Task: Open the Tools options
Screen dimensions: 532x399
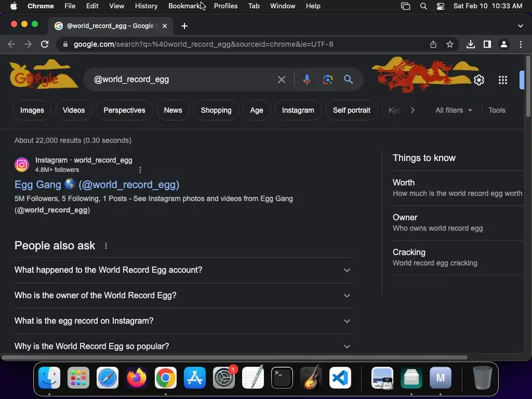Action: pos(497,110)
